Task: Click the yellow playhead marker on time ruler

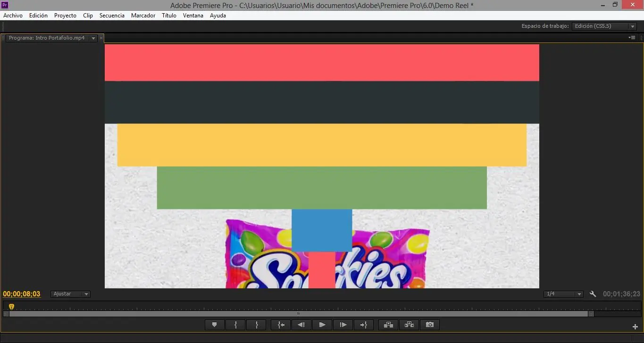Action: pos(11,307)
